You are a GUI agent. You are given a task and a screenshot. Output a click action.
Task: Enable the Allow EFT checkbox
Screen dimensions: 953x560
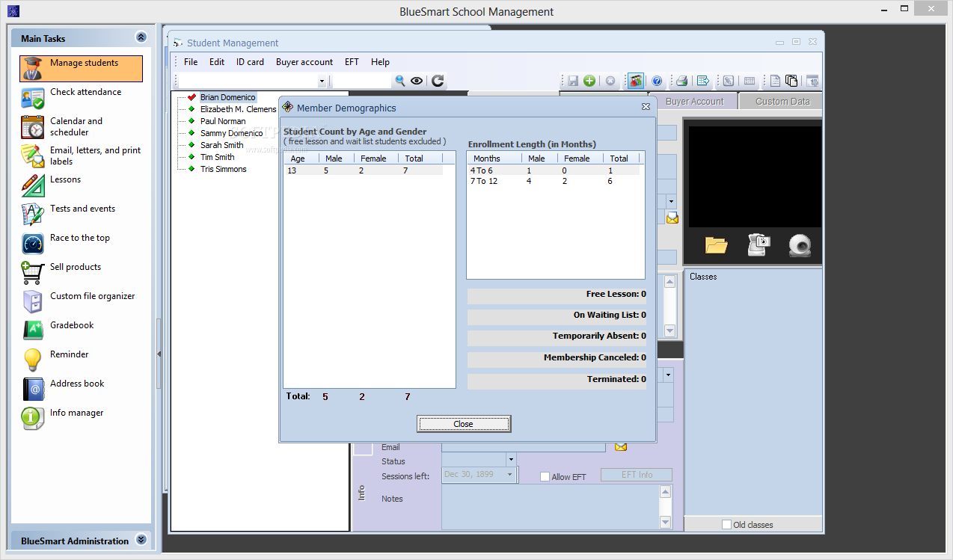tap(545, 476)
